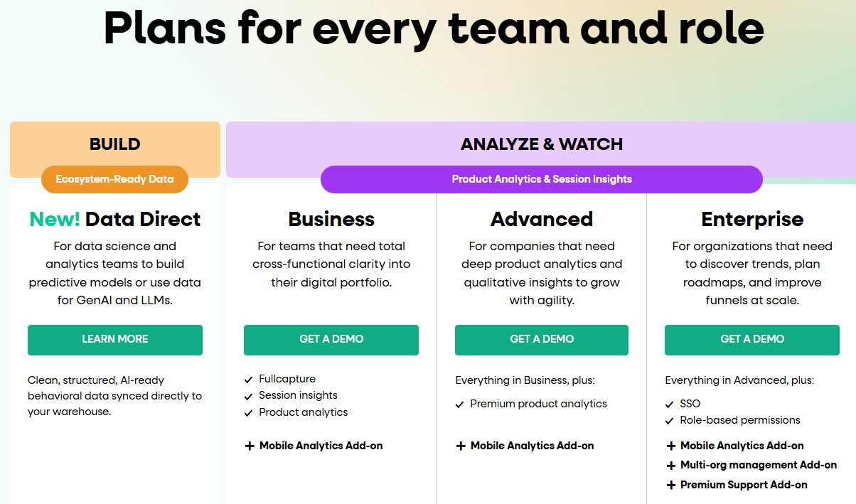Viewport: 856px width, 504px height.
Task: Select the BUILD column header
Action: 114,144
